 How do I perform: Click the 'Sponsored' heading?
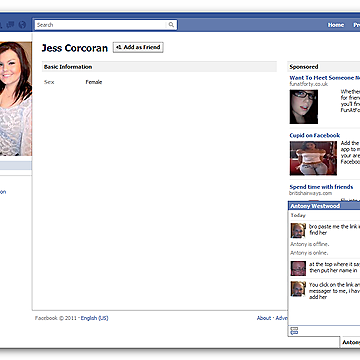click(304, 67)
